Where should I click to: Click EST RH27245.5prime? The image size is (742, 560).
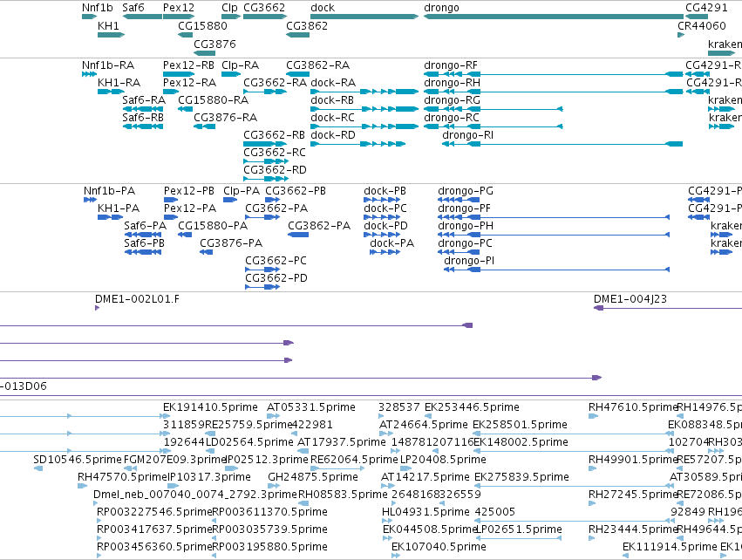(x=633, y=495)
